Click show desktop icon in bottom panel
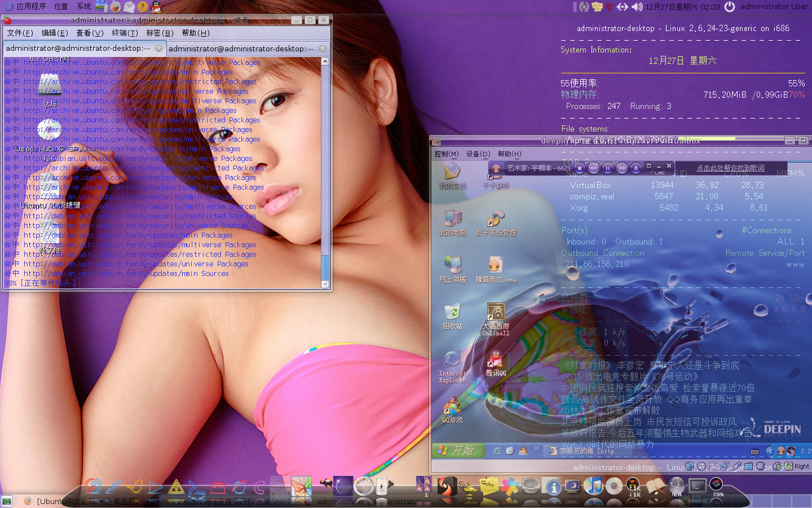The width and height of the screenshot is (812, 508). 7,501
